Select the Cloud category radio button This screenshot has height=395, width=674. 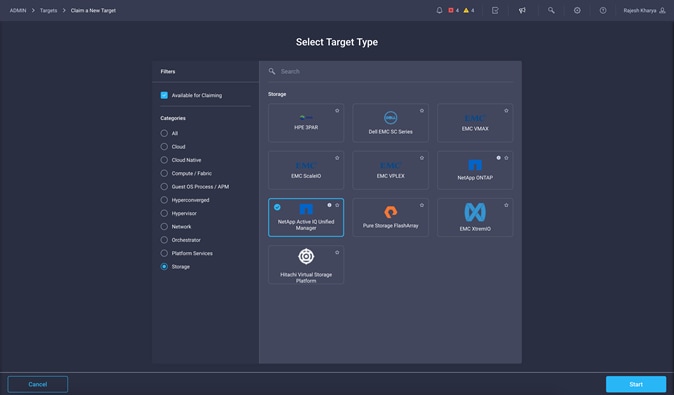tap(164, 147)
